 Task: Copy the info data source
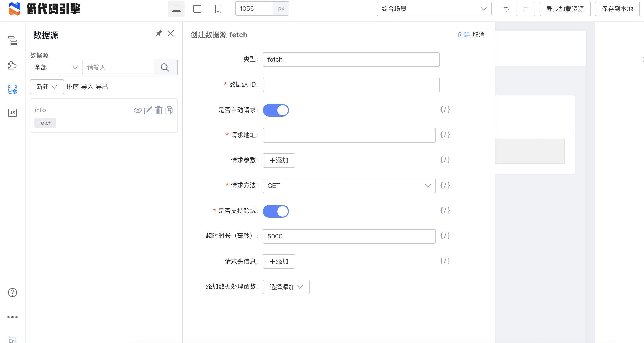click(x=169, y=111)
